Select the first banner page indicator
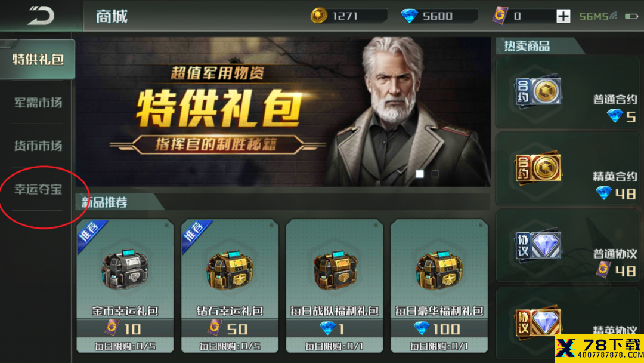The image size is (644, 363). pos(420,174)
